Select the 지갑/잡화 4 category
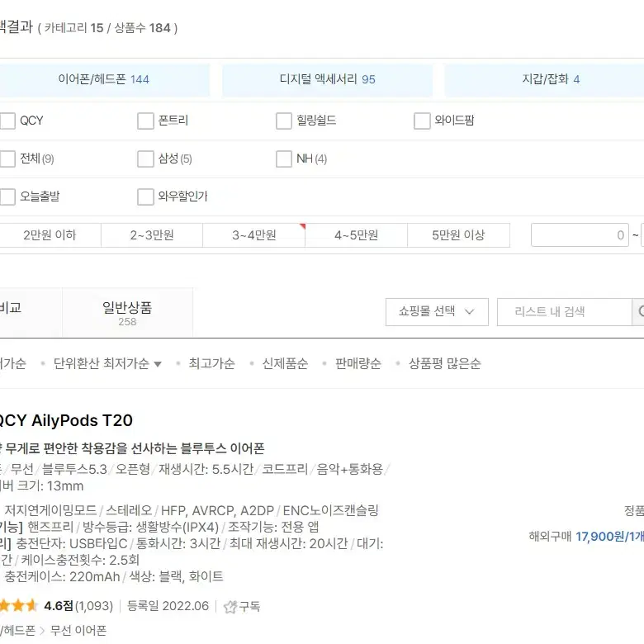This screenshot has height=644, width=644. tap(545, 80)
